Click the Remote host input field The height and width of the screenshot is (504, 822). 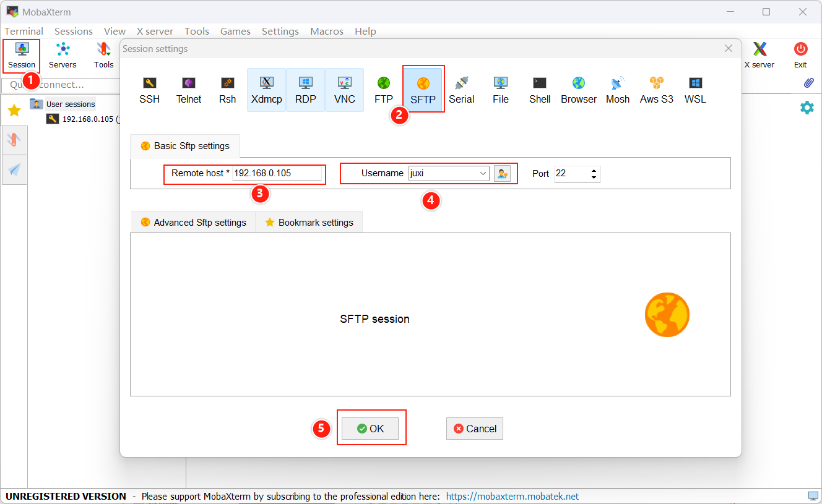point(277,174)
